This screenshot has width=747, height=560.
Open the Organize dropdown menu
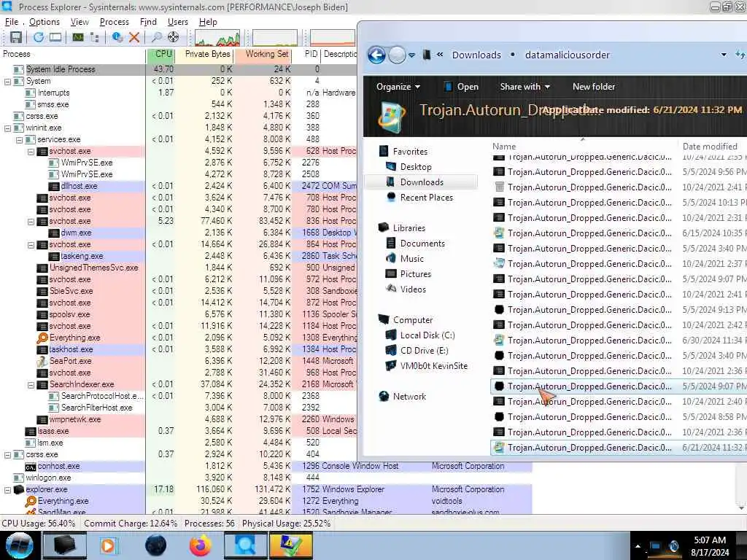398,87
